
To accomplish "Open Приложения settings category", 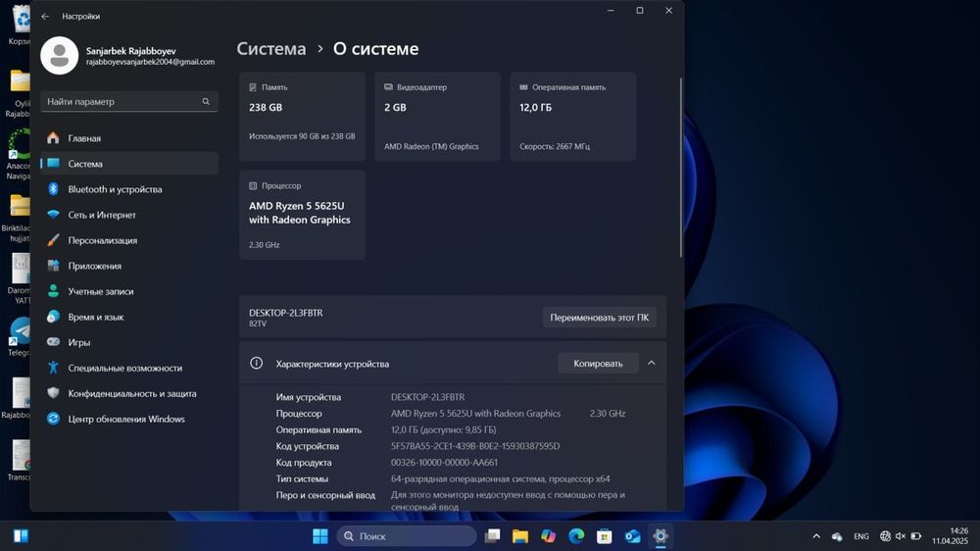I will click(94, 266).
